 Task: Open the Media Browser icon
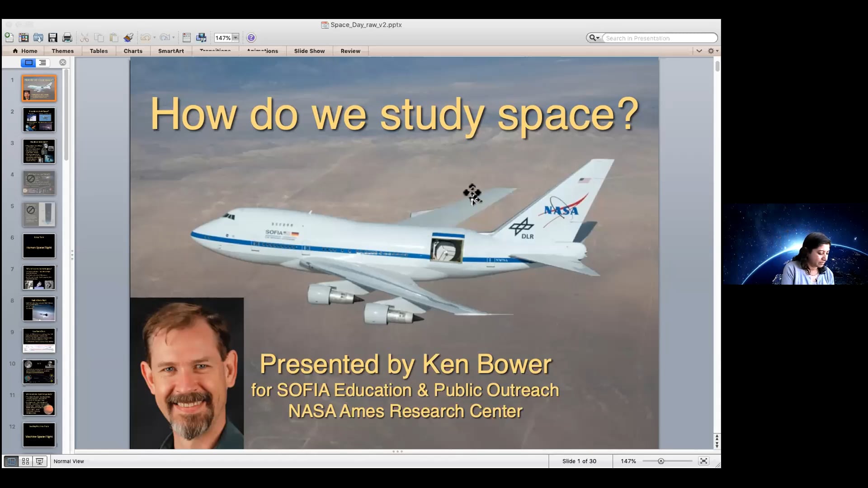coord(201,38)
